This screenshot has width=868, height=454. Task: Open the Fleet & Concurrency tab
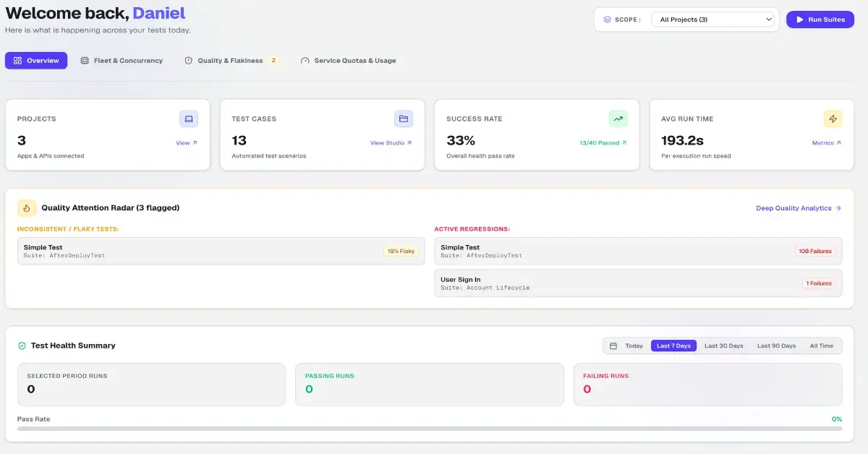coord(122,61)
